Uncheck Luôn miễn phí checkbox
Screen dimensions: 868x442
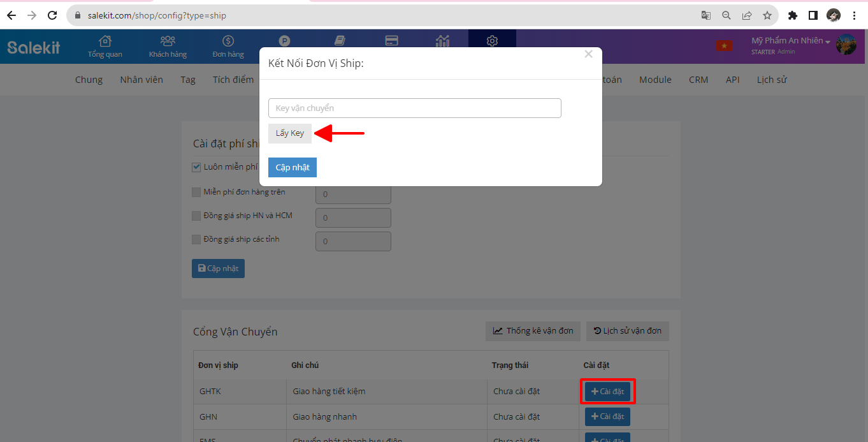(196, 167)
